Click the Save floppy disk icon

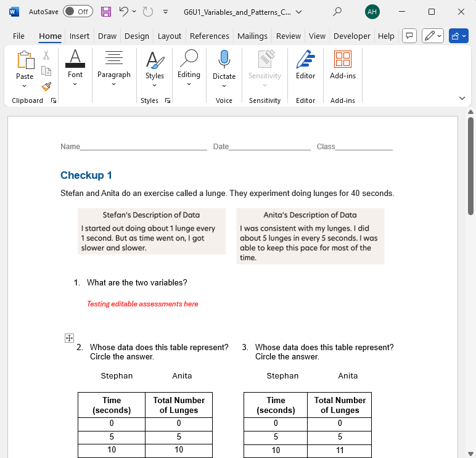click(x=106, y=12)
